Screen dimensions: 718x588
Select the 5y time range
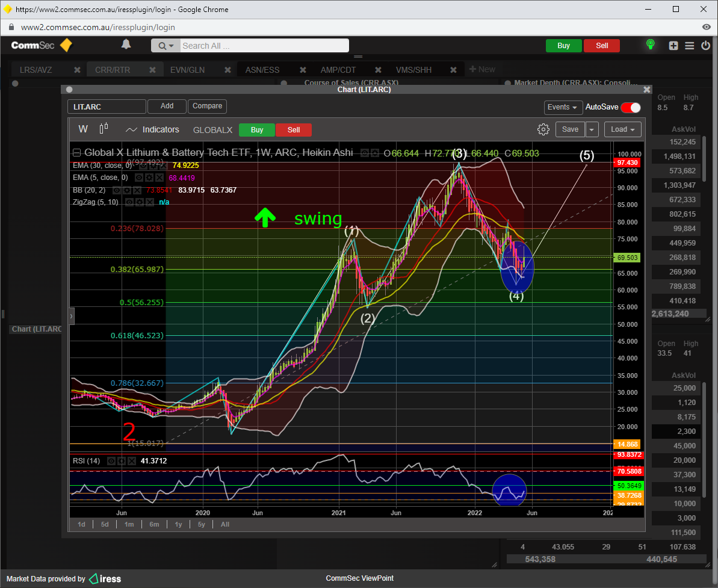[x=202, y=524]
